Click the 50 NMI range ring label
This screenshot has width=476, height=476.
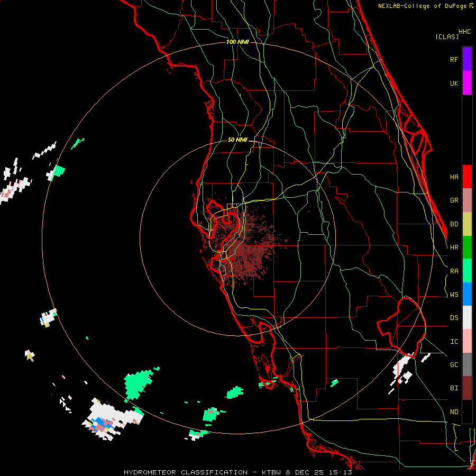click(237, 140)
